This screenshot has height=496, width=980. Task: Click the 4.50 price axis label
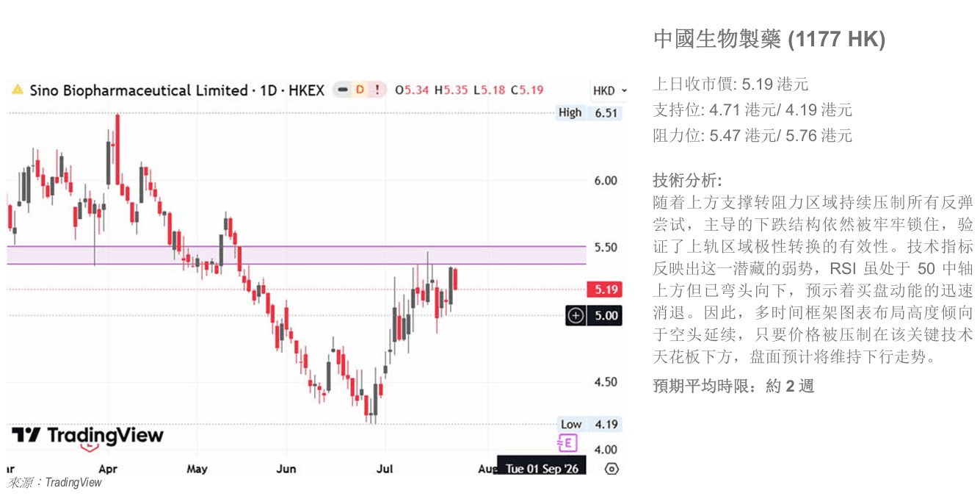tap(606, 382)
